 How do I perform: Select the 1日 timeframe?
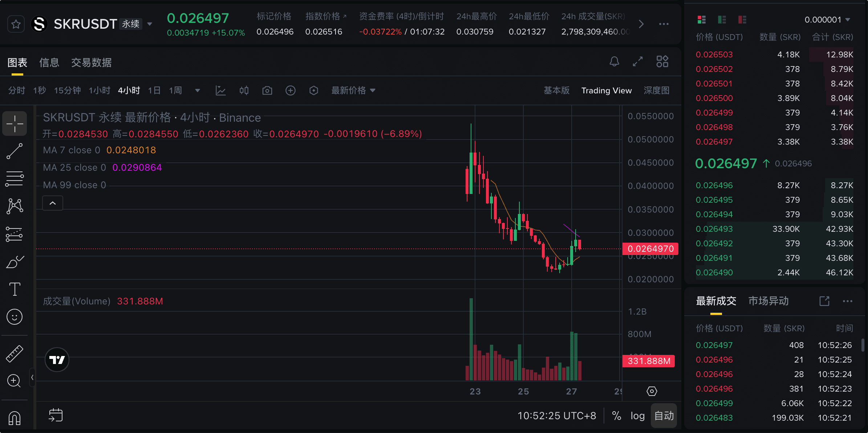click(x=154, y=90)
